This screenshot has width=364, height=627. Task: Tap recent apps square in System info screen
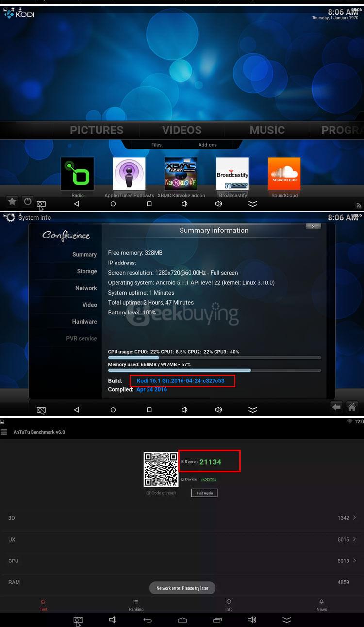(x=149, y=410)
